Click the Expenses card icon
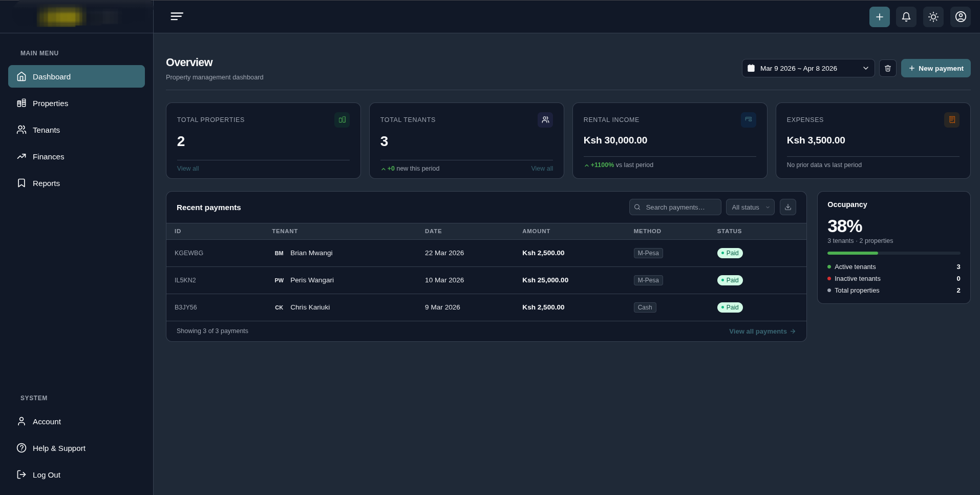 click(951, 120)
